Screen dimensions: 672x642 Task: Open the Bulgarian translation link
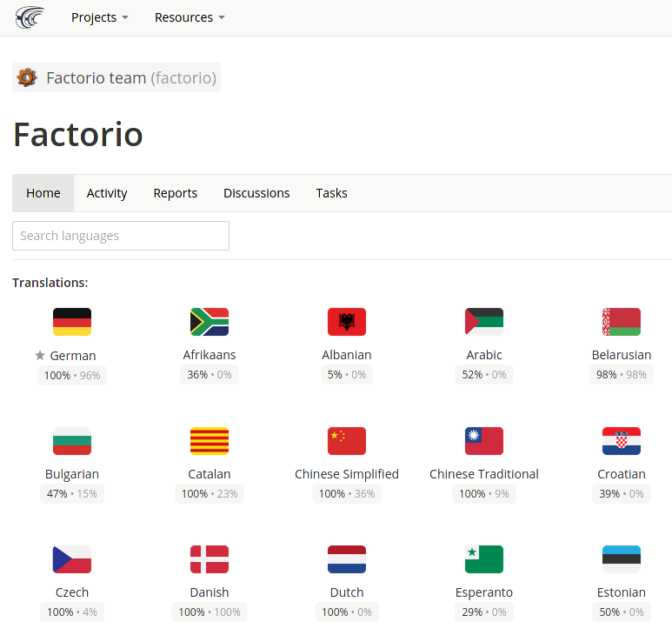pos(72,474)
